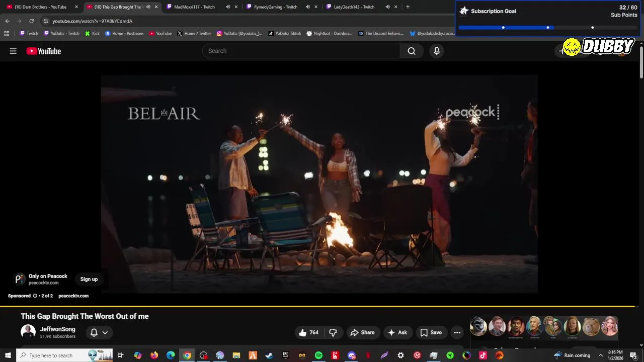The height and width of the screenshot is (362, 644).
Task: Open the TikTok icon in the taskbar
Action: point(483,355)
